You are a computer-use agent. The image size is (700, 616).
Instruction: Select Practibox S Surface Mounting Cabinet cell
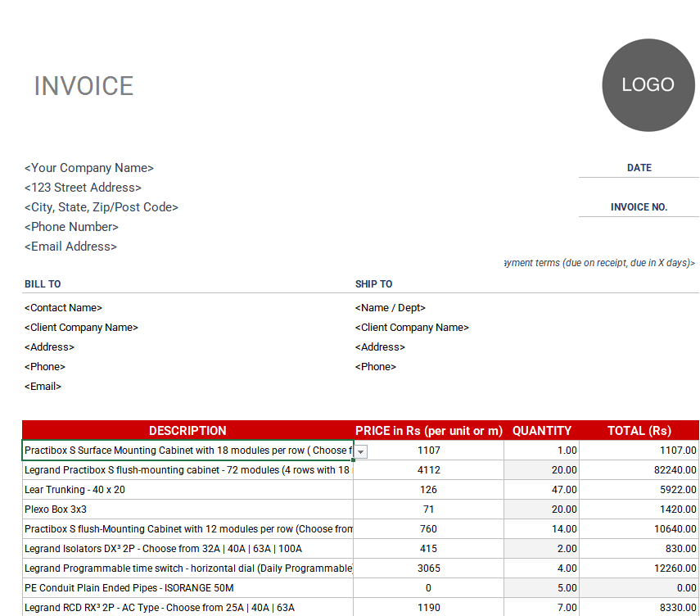[187, 451]
